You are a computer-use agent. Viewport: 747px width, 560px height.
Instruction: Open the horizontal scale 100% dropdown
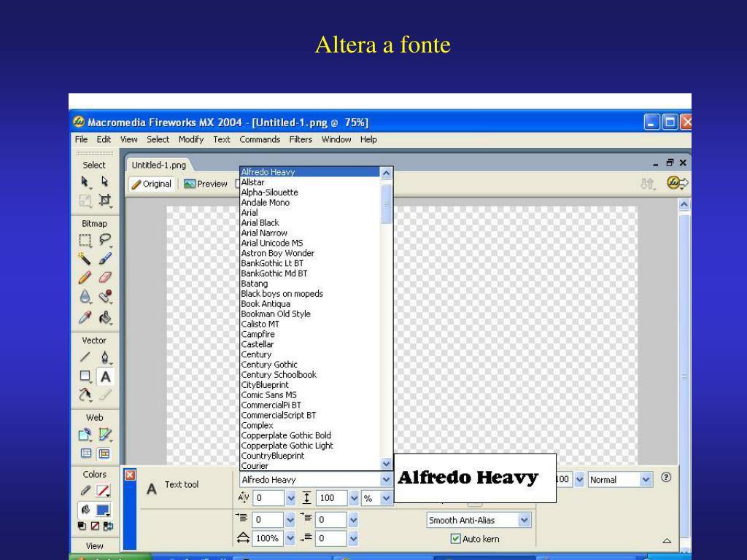click(x=290, y=539)
